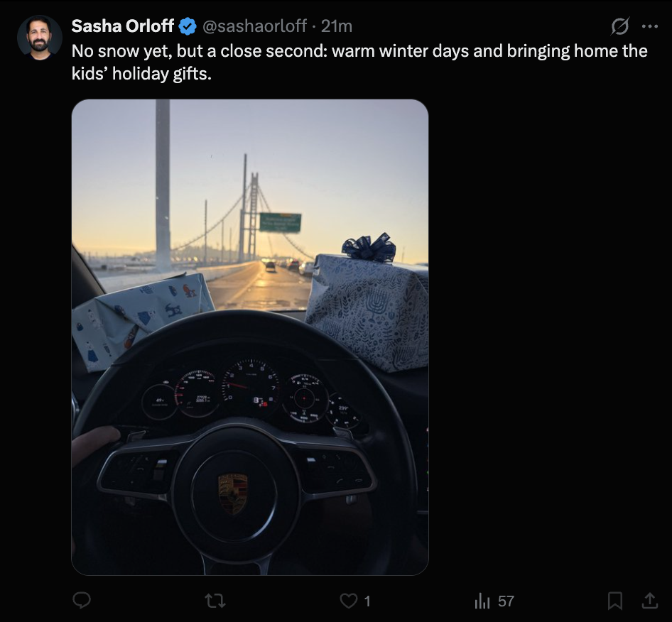672x622 pixels.
Task: Open the attached photo at the Porsche emblem
Action: pyautogui.click(x=233, y=492)
